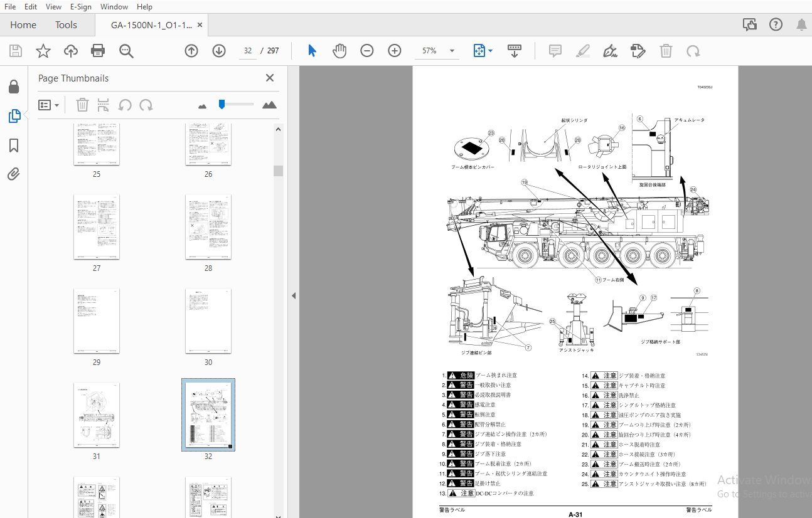
Task: Click the thumbnails panel scrollbar handle
Action: pyautogui.click(x=278, y=171)
